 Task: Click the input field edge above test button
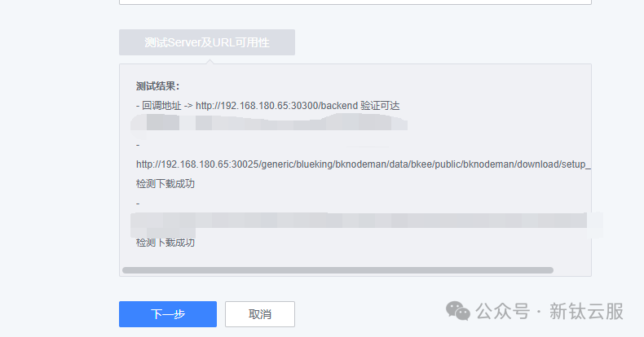click(355, 2)
